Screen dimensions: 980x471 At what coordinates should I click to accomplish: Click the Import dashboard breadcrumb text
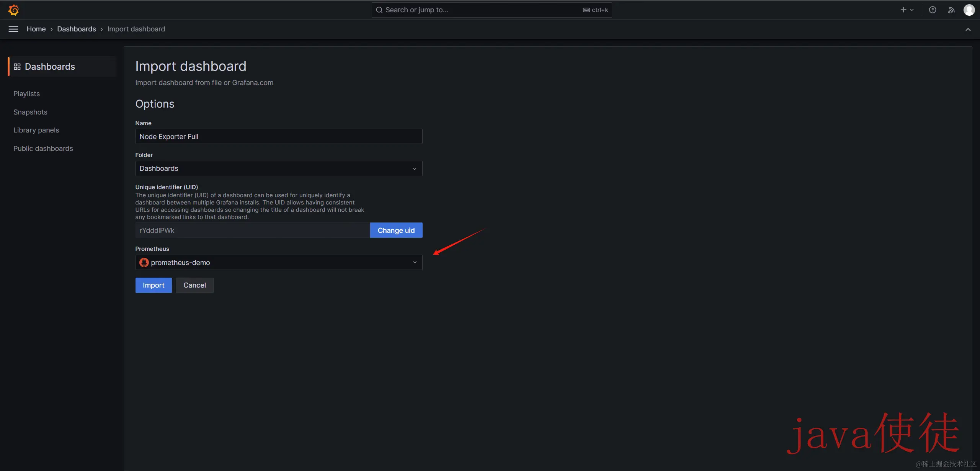click(x=136, y=29)
